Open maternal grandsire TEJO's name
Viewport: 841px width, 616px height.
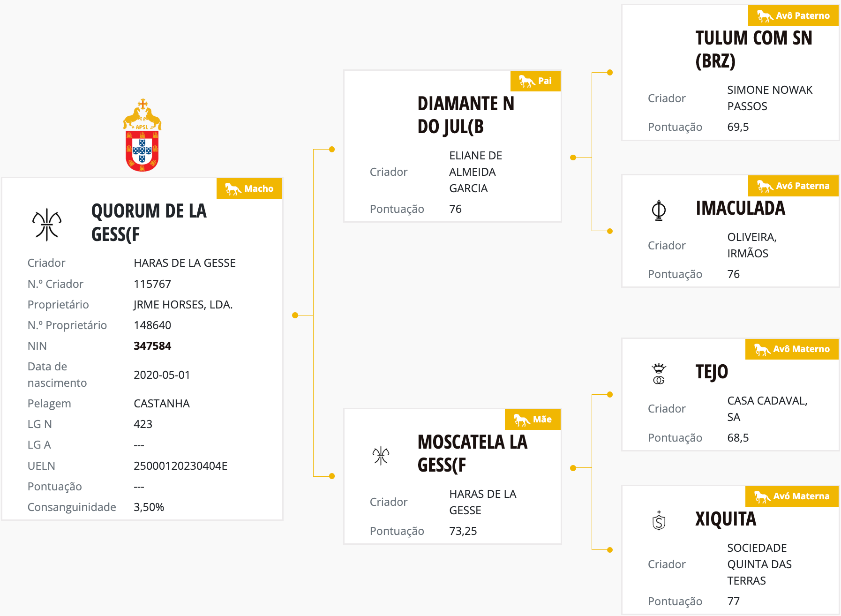(711, 372)
